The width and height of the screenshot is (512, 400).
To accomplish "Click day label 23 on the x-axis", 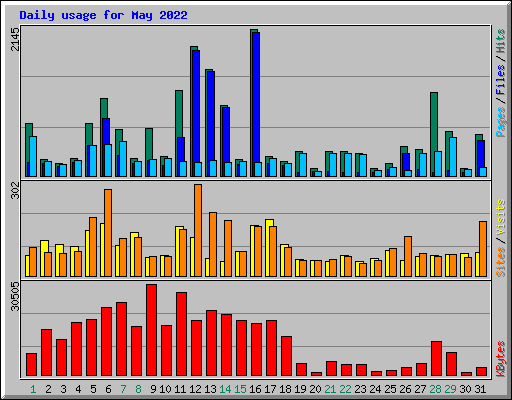I will click(x=360, y=389).
